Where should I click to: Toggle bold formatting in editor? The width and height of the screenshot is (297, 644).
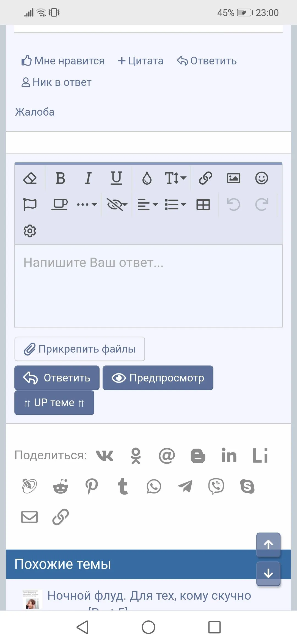60,178
